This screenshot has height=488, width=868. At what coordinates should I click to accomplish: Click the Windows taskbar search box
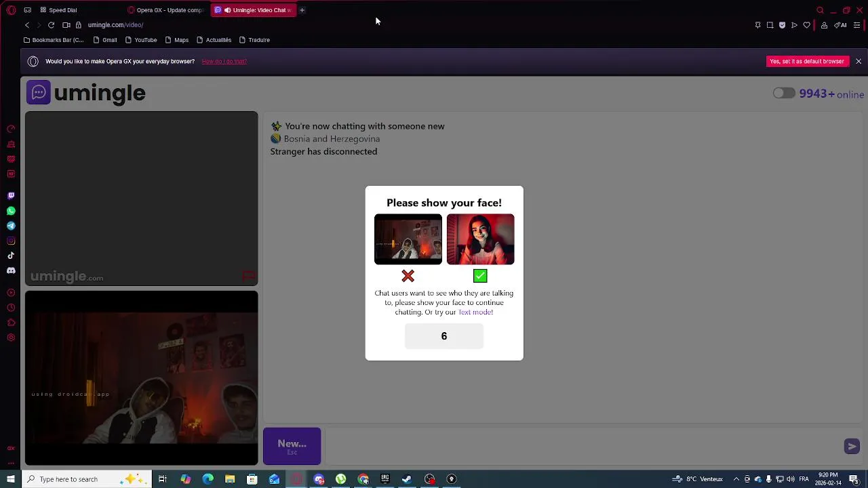tap(86, 479)
